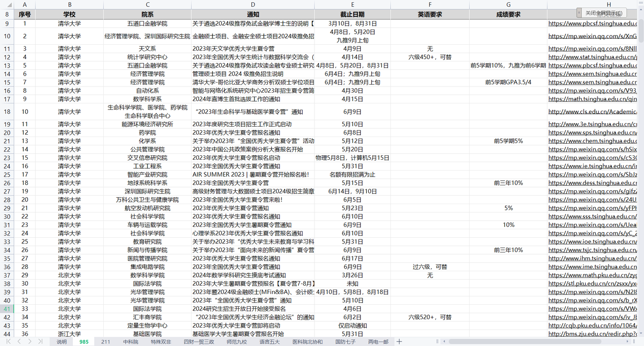Image resolution: width=644 pixels, height=346 pixels.
Task: Select the 能源环境经济研究所 cell
Action: (x=147, y=124)
